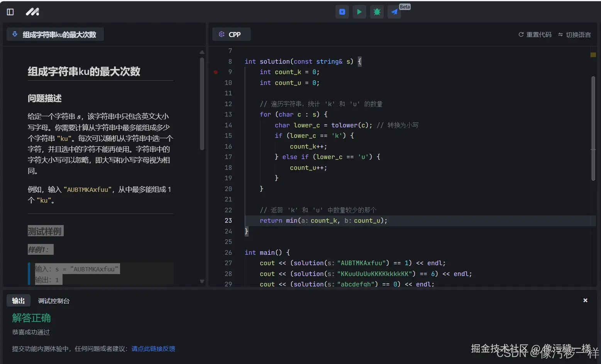Click the 问题描述 heading
The height and width of the screenshot is (364, 601).
coord(45,98)
